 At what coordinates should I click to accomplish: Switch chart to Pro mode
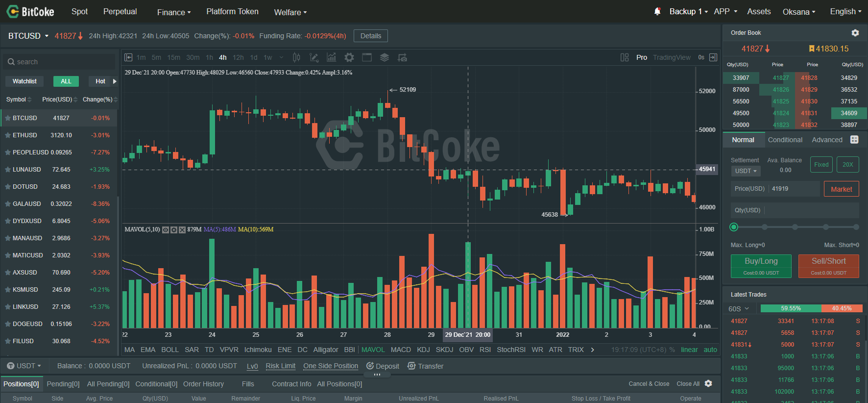tap(642, 57)
